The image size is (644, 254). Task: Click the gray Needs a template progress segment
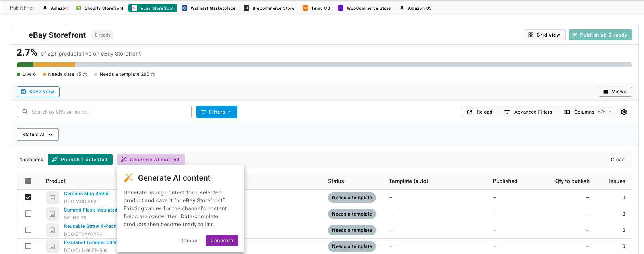pyautogui.click(x=353, y=65)
